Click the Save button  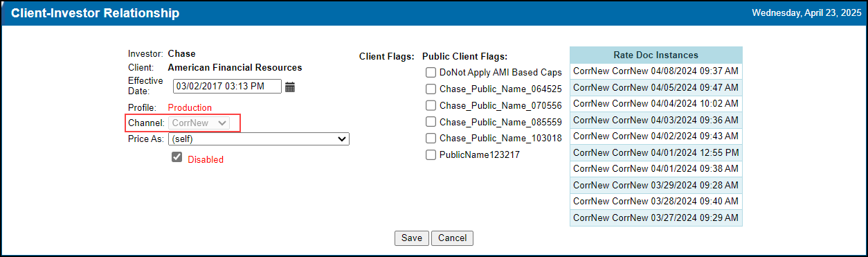[x=412, y=238]
